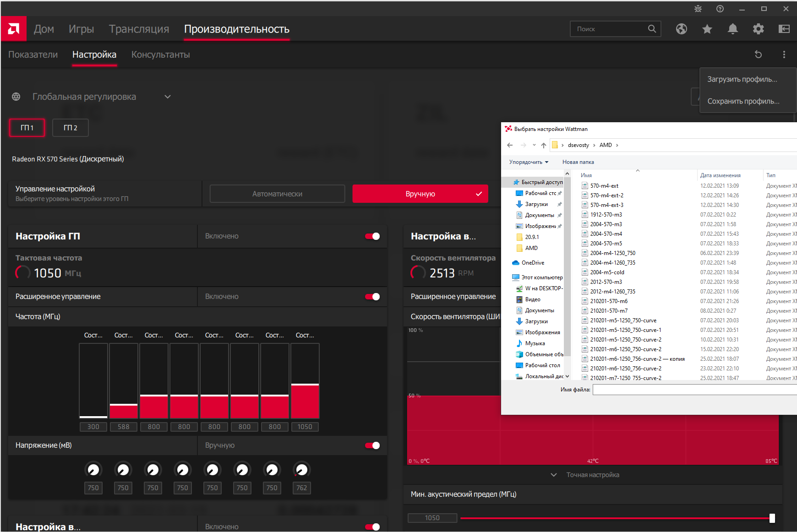Open the 20.9.1 folder in the tree

(532, 237)
